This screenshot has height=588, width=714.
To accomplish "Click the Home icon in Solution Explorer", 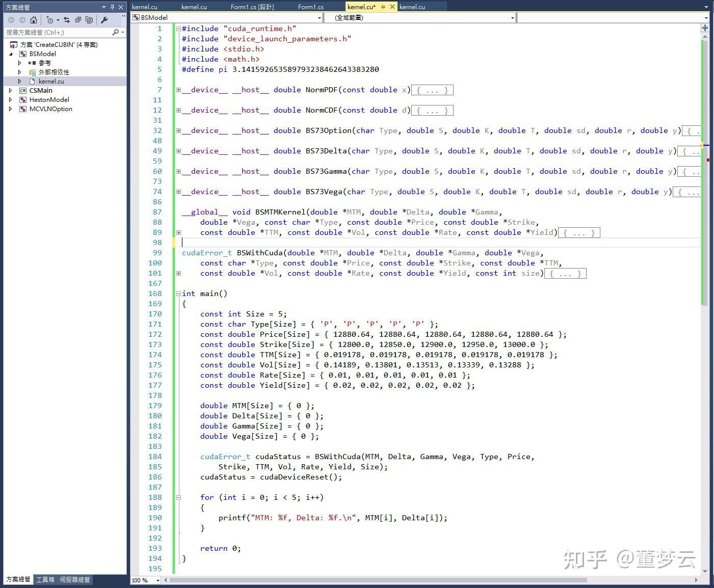I will (34, 20).
